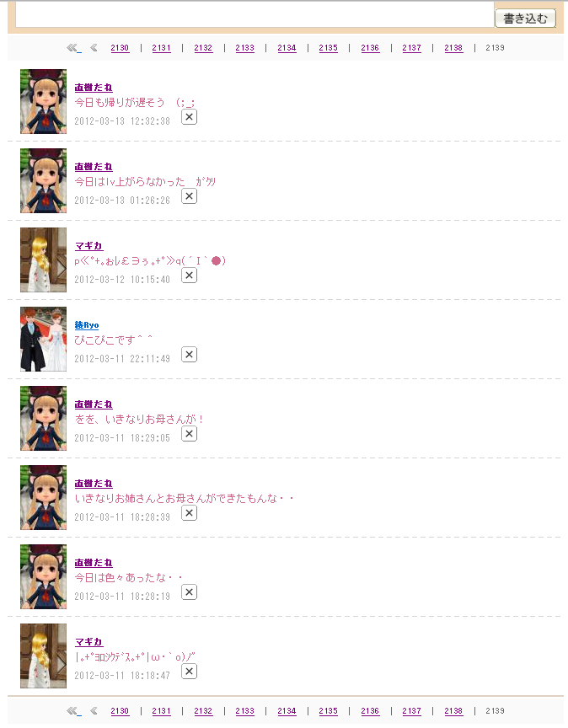This screenshot has height=728, width=568.
Task: Remove マギカ's comment from 2012-03-12 10:15:40
Action: (x=189, y=276)
